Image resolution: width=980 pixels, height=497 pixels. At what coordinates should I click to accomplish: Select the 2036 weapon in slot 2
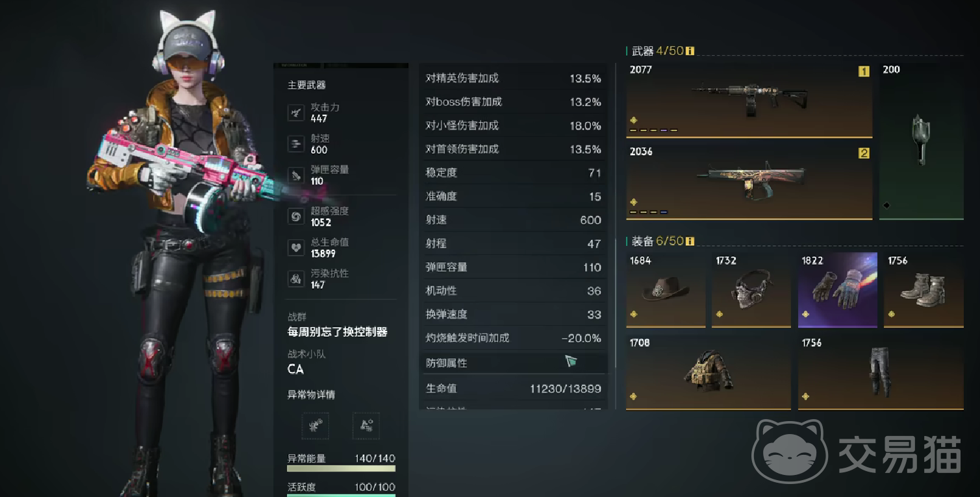749,182
